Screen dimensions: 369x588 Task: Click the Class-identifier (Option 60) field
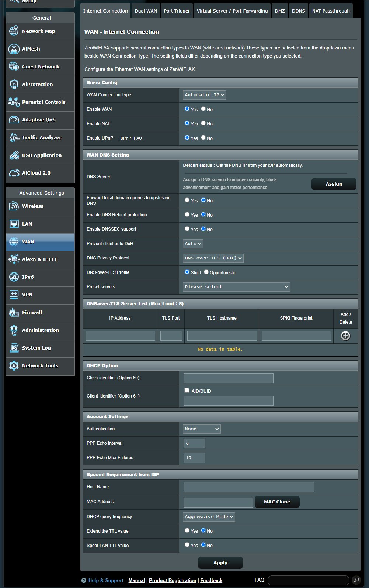coord(229,378)
